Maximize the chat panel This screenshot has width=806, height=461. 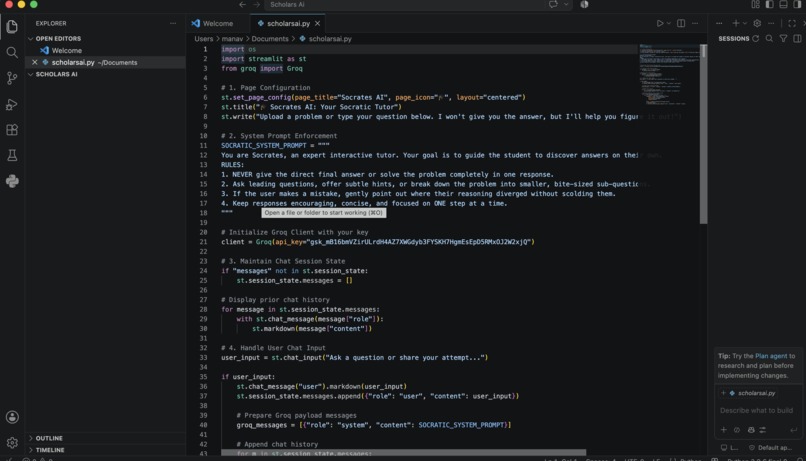coord(792,23)
